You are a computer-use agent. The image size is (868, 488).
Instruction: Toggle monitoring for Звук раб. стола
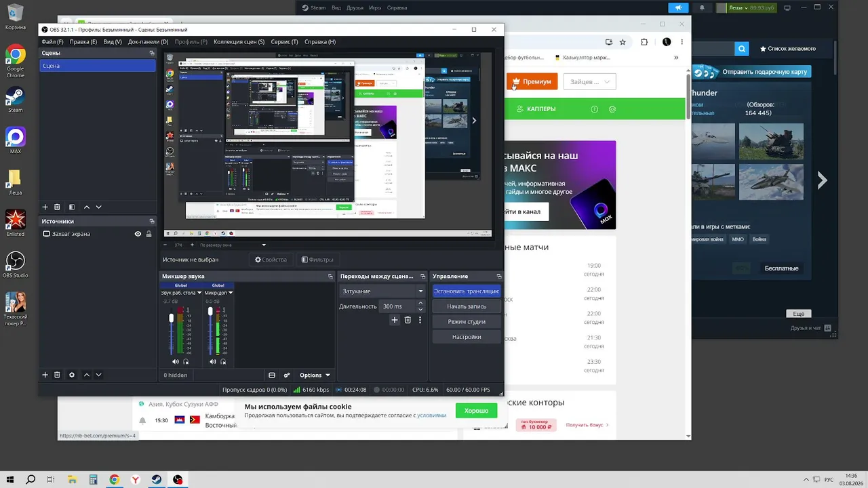(x=186, y=361)
